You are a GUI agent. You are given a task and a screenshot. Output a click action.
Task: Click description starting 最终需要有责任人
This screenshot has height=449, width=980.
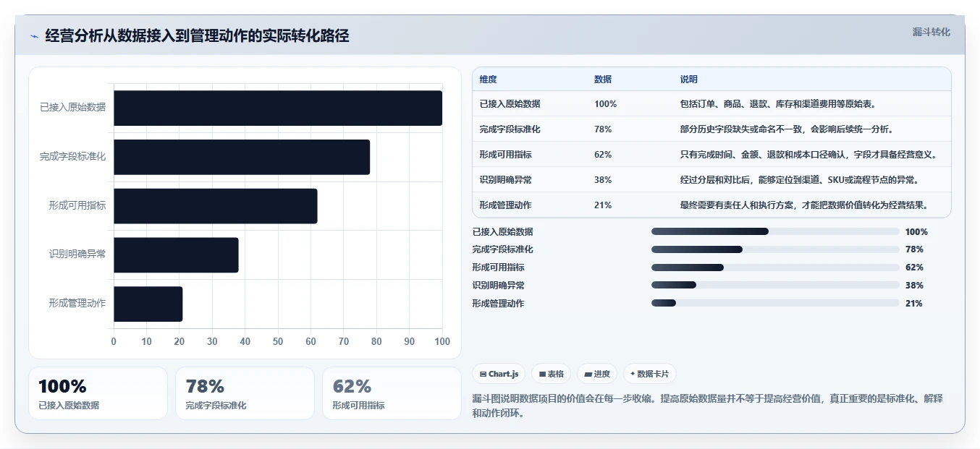point(804,205)
